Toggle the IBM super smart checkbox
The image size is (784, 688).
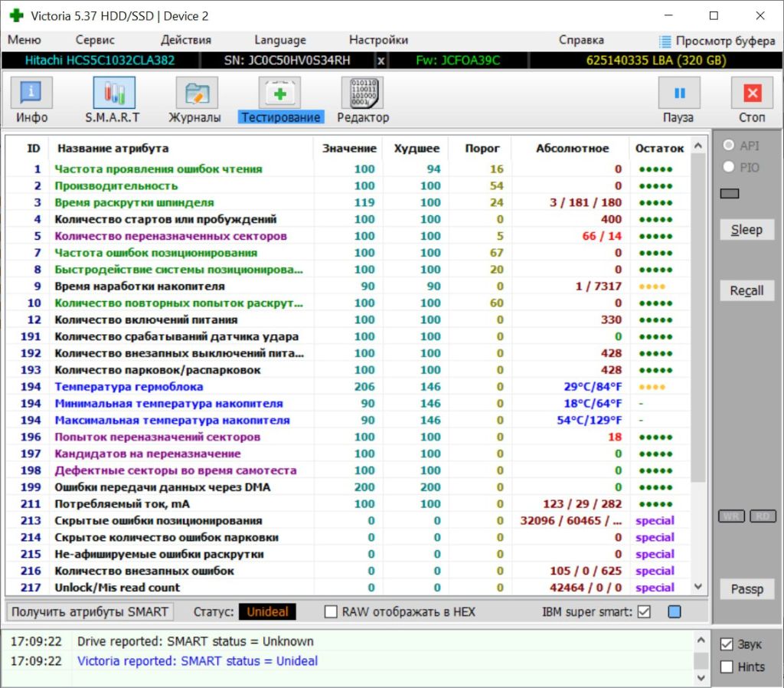[x=644, y=611]
